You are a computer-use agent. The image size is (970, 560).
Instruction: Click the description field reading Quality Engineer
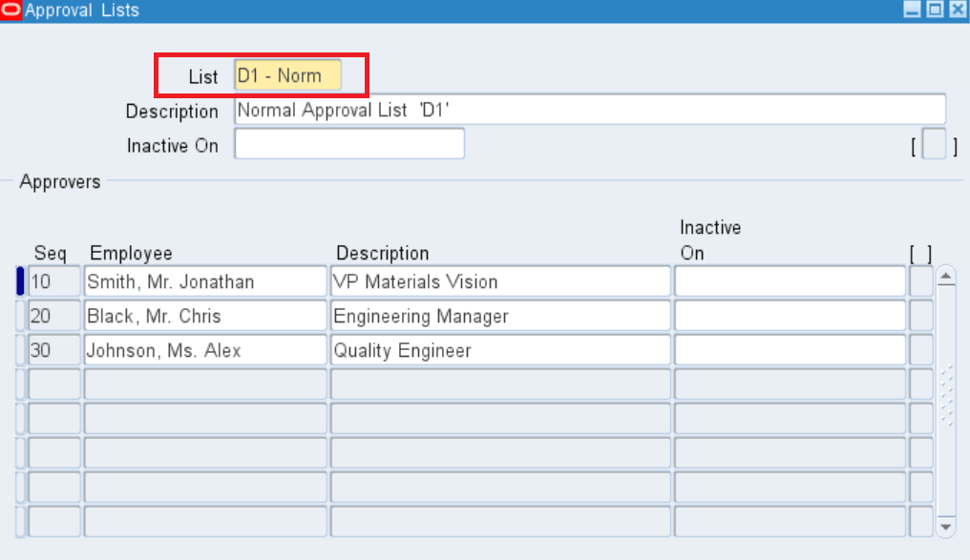pyautogui.click(x=496, y=349)
